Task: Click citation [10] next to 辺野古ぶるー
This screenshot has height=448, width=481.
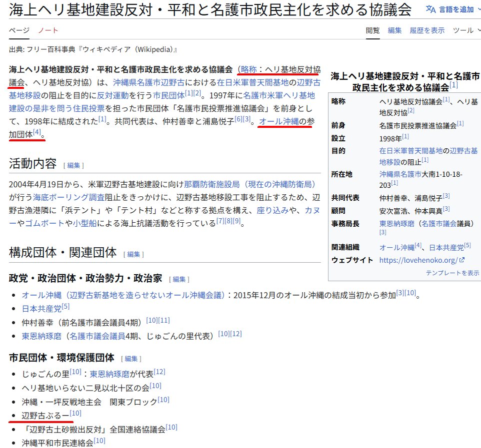Action: click(75, 413)
